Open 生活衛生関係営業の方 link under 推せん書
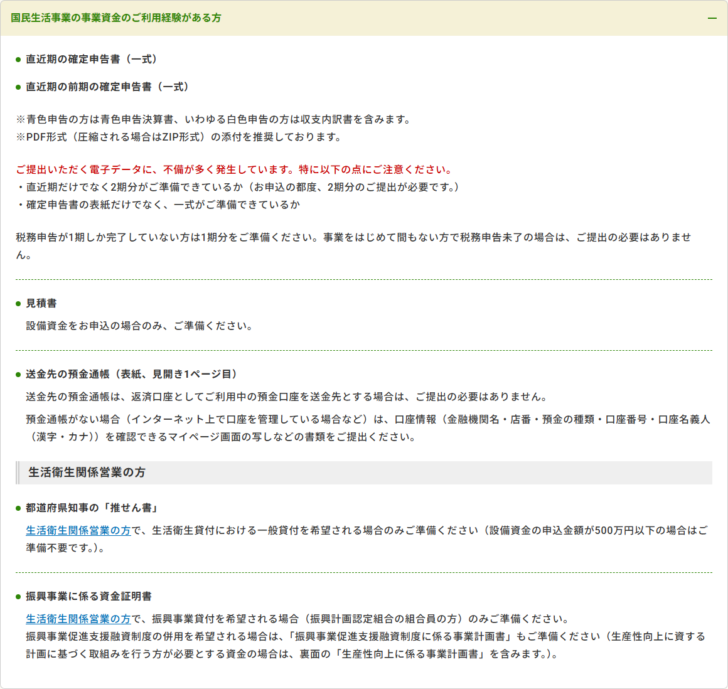728x689 pixels. point(78,530)
